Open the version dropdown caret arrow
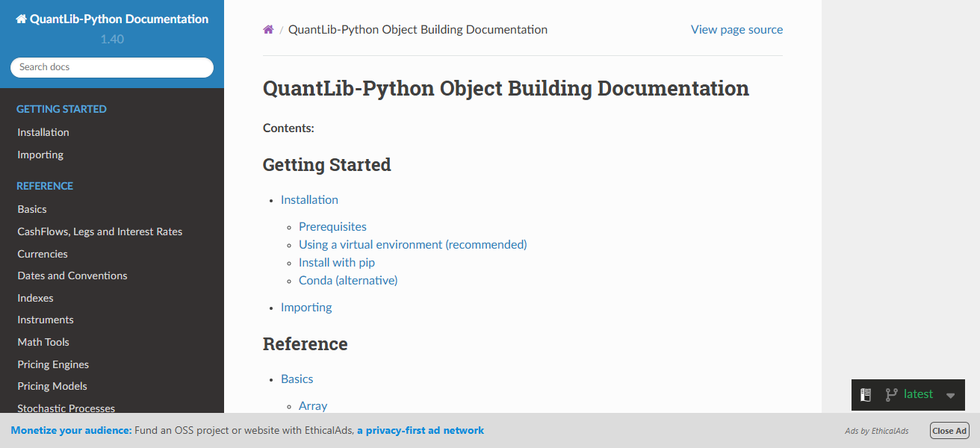Image resolution: width=980 pixels, height=448 pixels. (950, 394)
